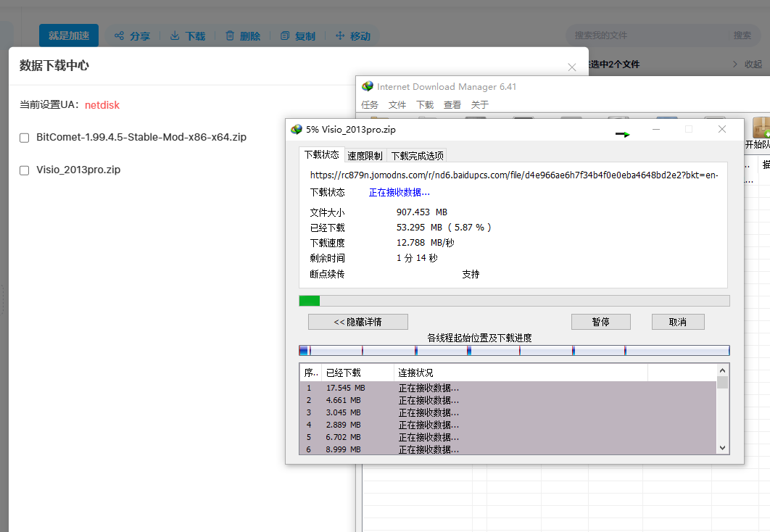Cancel the download with 取消 button
This screenshot has height=532, width=770.
678,322
